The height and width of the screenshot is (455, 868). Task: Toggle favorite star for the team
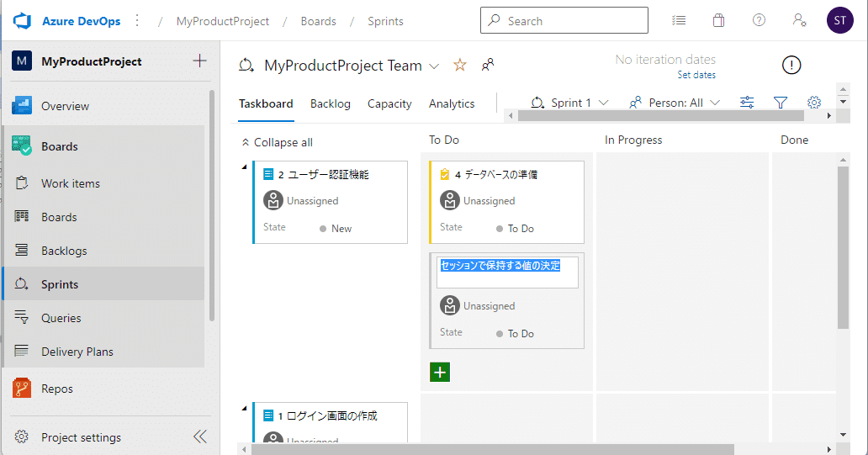coord(459,66)
